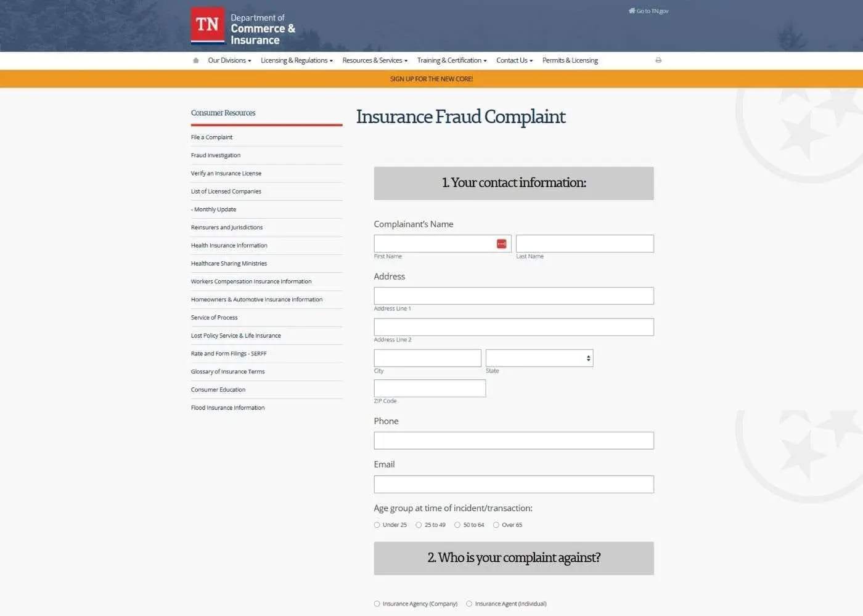Click the print icon
Viewport: 863px width, 616px height.
coord(658,60)
